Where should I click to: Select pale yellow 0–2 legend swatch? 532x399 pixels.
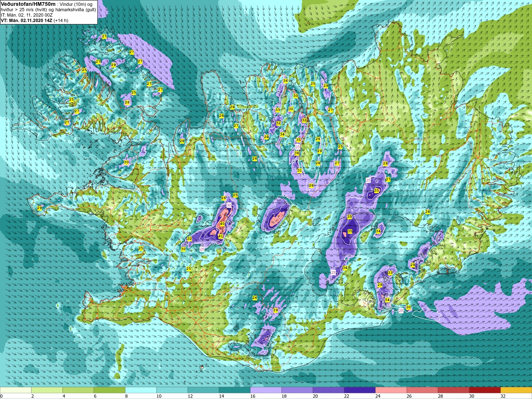coord(16,390)
